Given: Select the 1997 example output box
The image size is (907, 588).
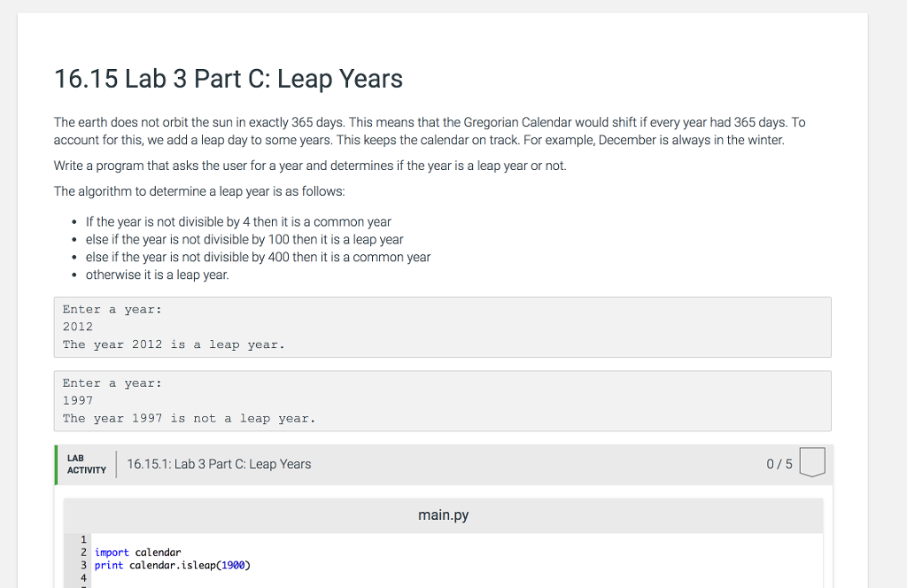Looking at the screenshot, I should click(x=443, y=400).
